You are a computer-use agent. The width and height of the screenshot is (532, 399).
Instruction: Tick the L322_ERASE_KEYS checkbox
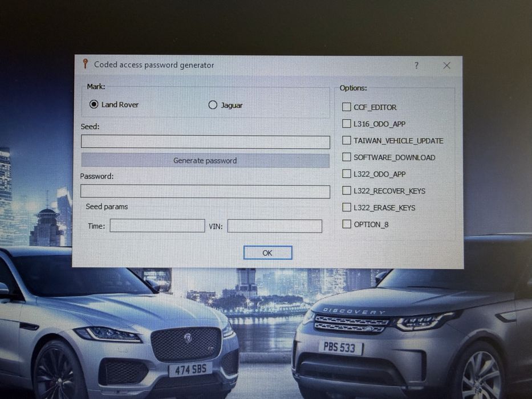[347, 207]
